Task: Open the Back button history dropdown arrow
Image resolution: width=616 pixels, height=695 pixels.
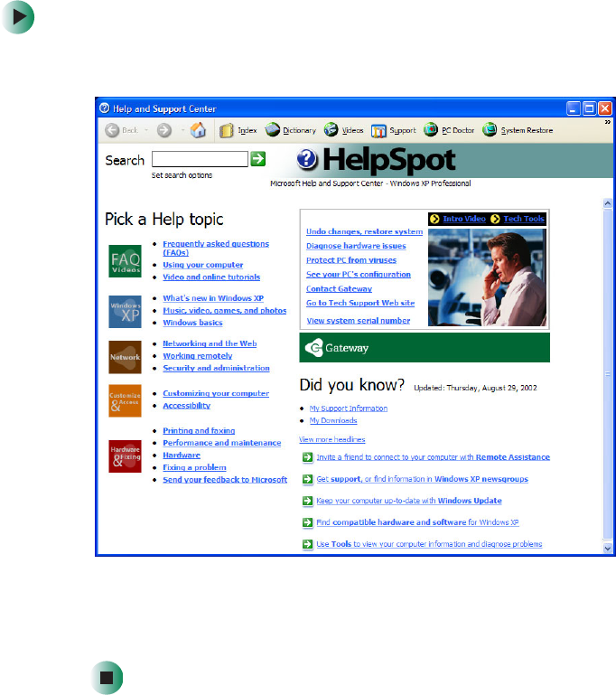Action: (x=146, y=130)
